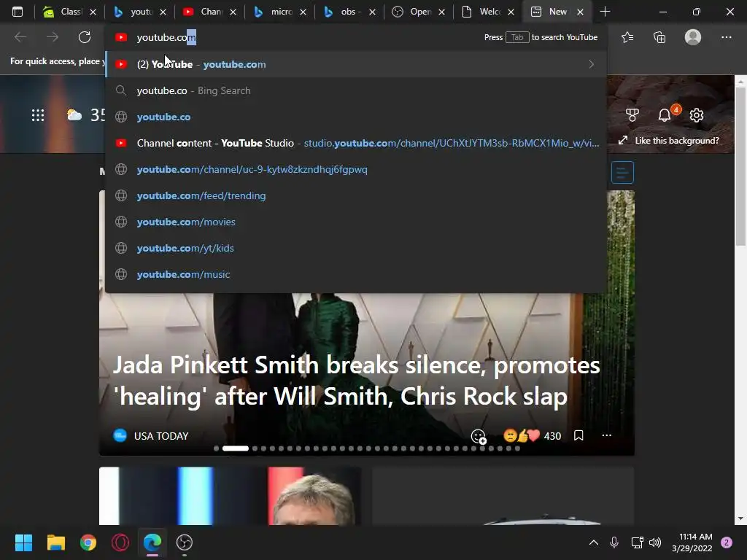Open a new browser tab
The width and height of the screenshot is (747, 560).
[605, 12]
